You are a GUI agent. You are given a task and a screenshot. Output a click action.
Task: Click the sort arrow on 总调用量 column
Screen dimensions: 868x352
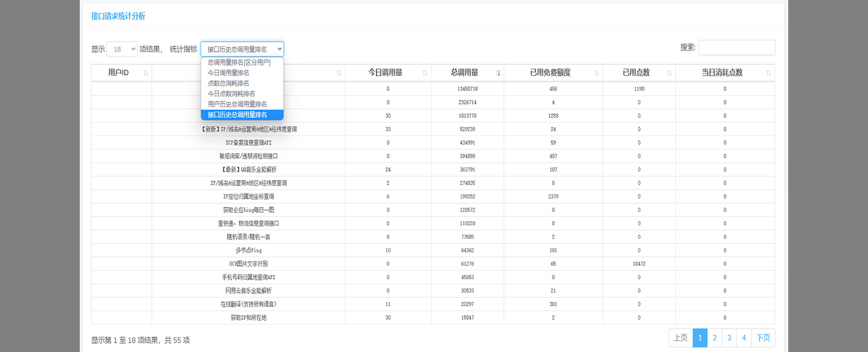tap(498, 73)
